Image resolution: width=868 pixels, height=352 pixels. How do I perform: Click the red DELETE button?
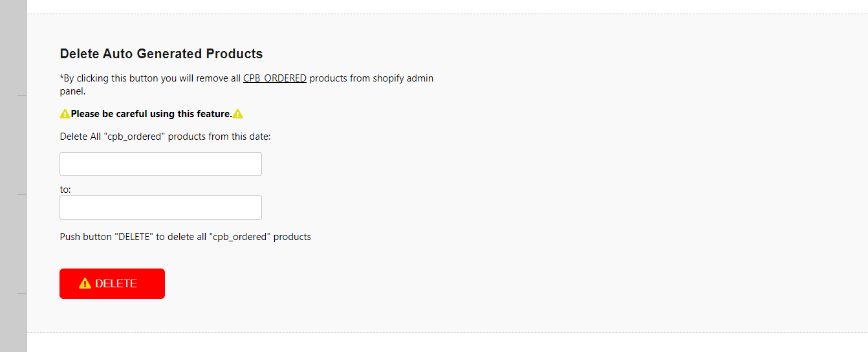[112, 283]
